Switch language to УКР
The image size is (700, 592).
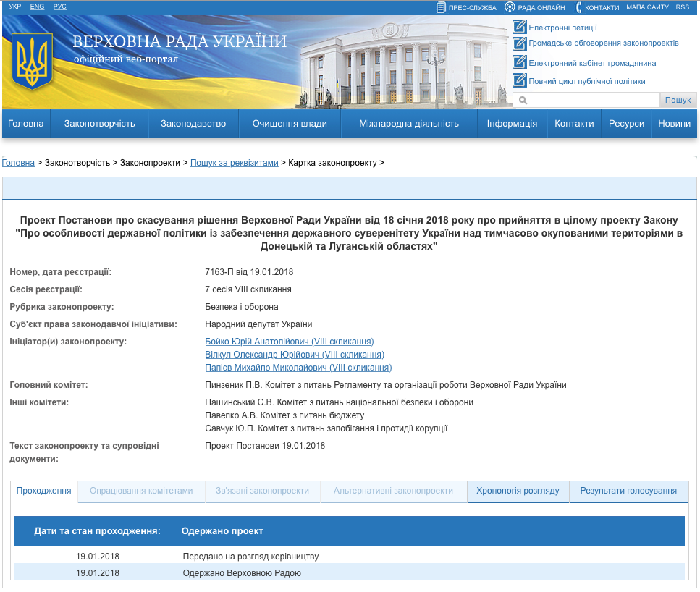tap(14, 7)
